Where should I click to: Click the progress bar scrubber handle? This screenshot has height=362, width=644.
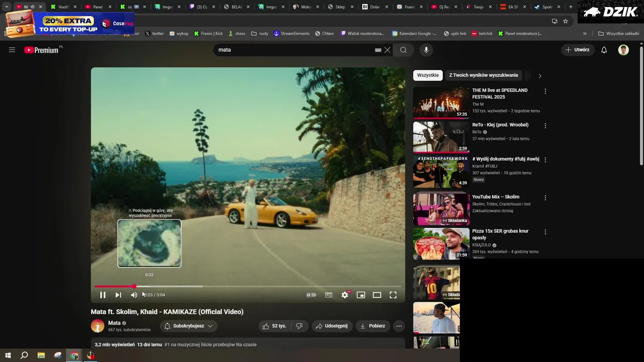[134, 286]
